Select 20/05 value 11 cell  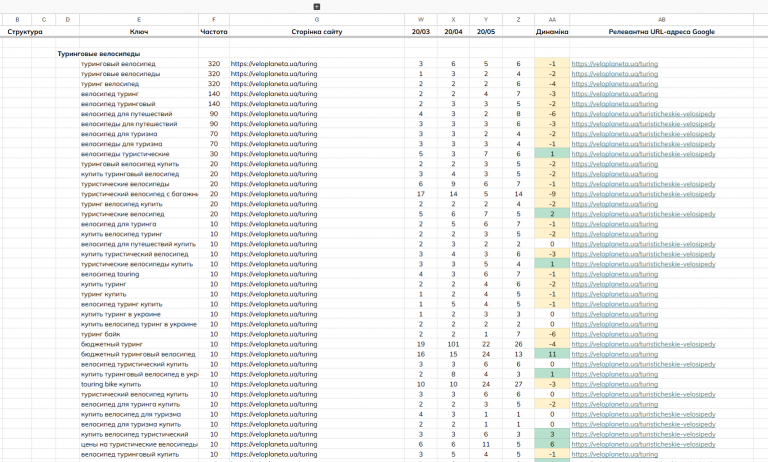click(x=486, y=444)
